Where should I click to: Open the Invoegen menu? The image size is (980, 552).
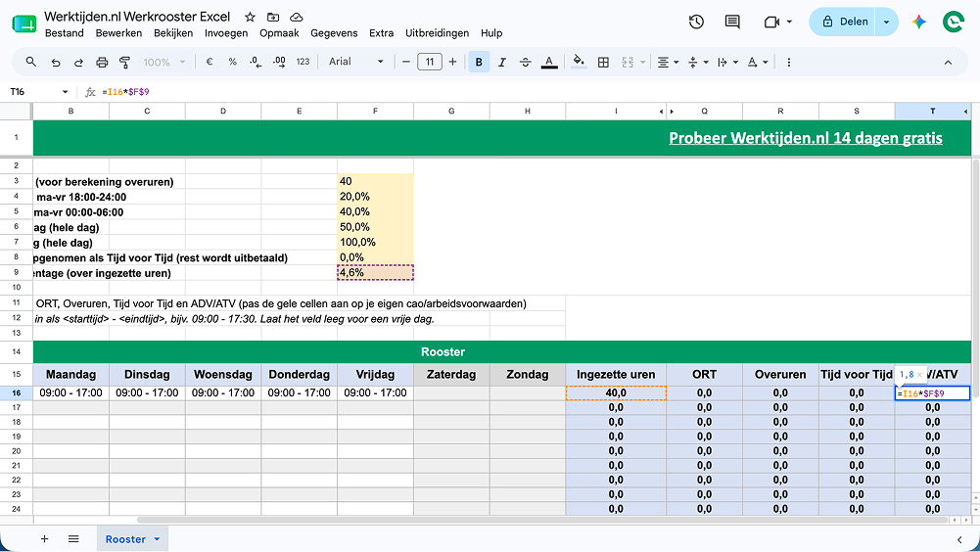[x=226, y=33]
